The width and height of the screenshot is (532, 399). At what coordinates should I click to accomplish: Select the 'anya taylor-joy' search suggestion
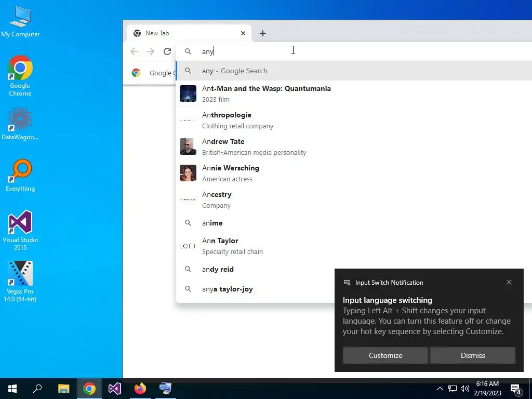pyautogui.click(x=255, y=289)
